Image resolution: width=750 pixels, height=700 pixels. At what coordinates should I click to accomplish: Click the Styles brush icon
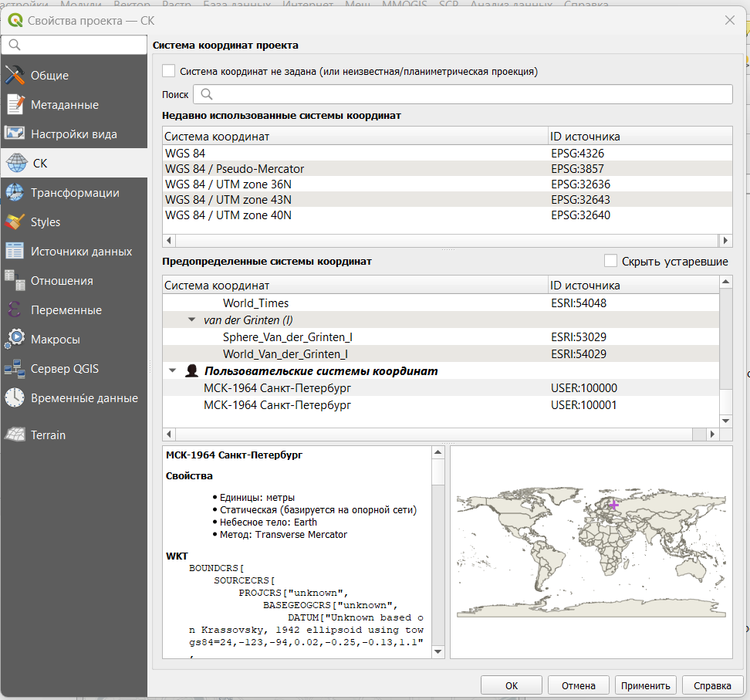[x=15, y=222]
